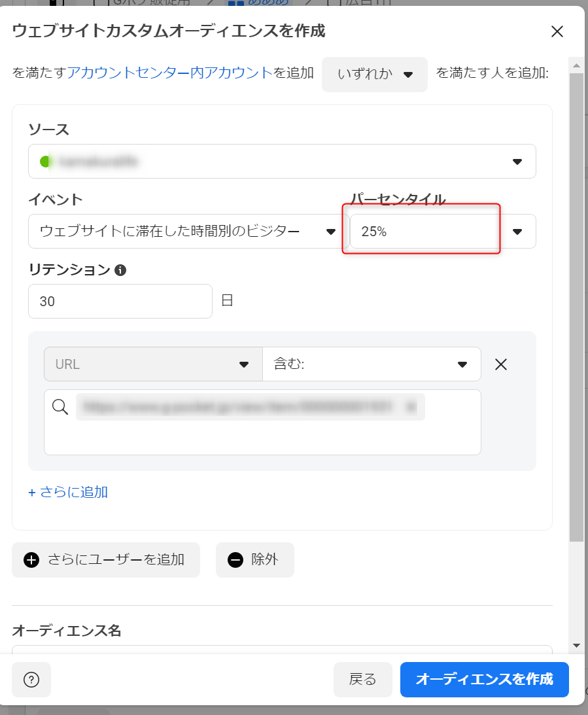This screenshot has width=588, height=715.
Task: Remove the URL rule with X icon
Action: point(501,364)
